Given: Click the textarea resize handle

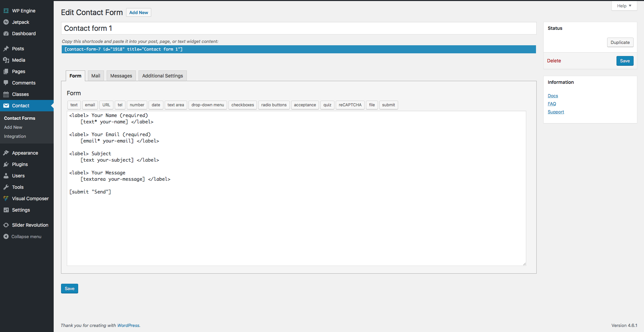Looking at the screenshot, I should tap(524, 264).
